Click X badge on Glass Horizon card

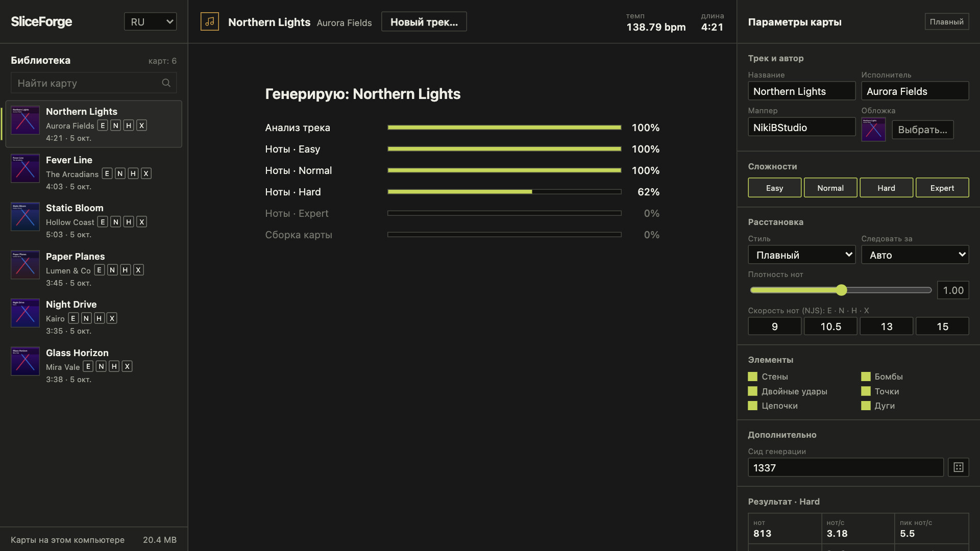(x=127, y=366)
